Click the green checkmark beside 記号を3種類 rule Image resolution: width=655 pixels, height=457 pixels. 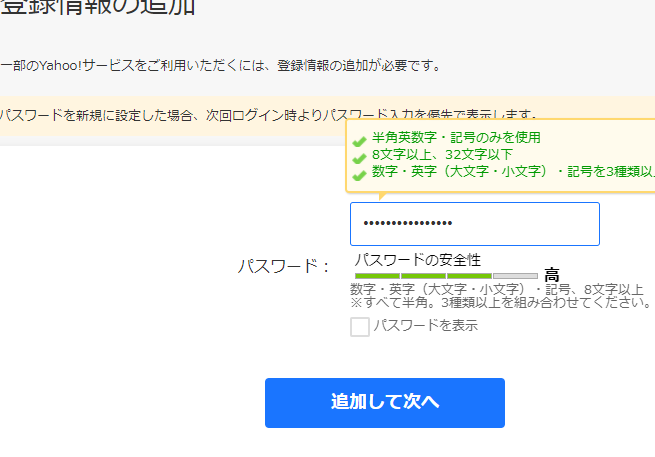click(x=359, y=174)
